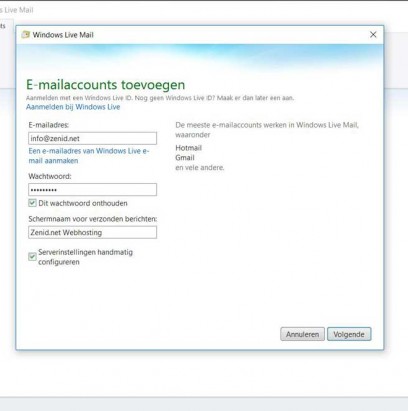Close the E-mailaccounts toevoegen dialog
The image size is (408, 411).
coord(373,35)
